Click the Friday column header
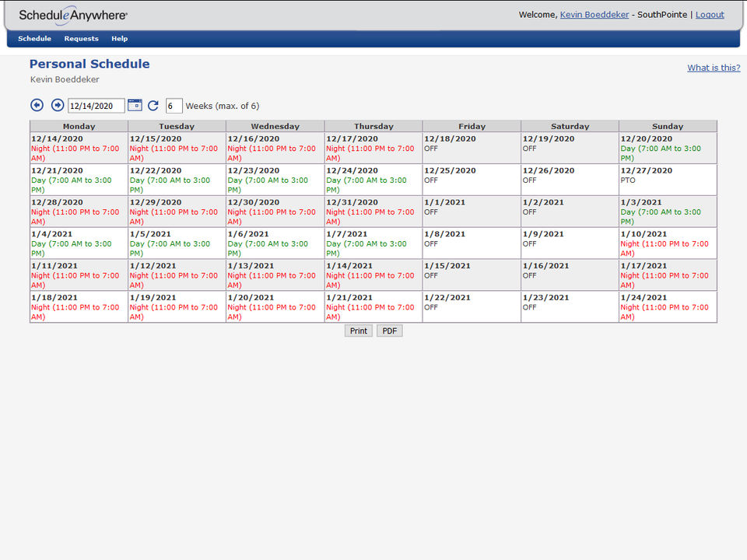 point(472,126)
